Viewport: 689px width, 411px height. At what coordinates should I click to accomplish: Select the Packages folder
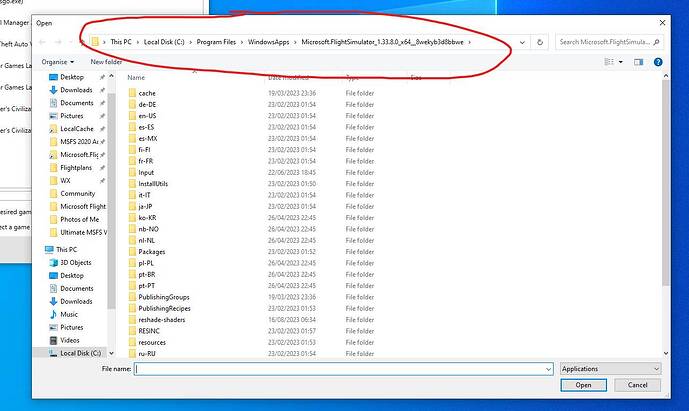pos(152,252)
